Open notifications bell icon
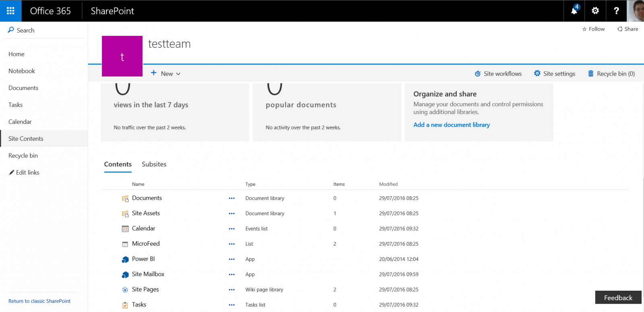This screenshot has height=312, width=644. tap(574, 11)
